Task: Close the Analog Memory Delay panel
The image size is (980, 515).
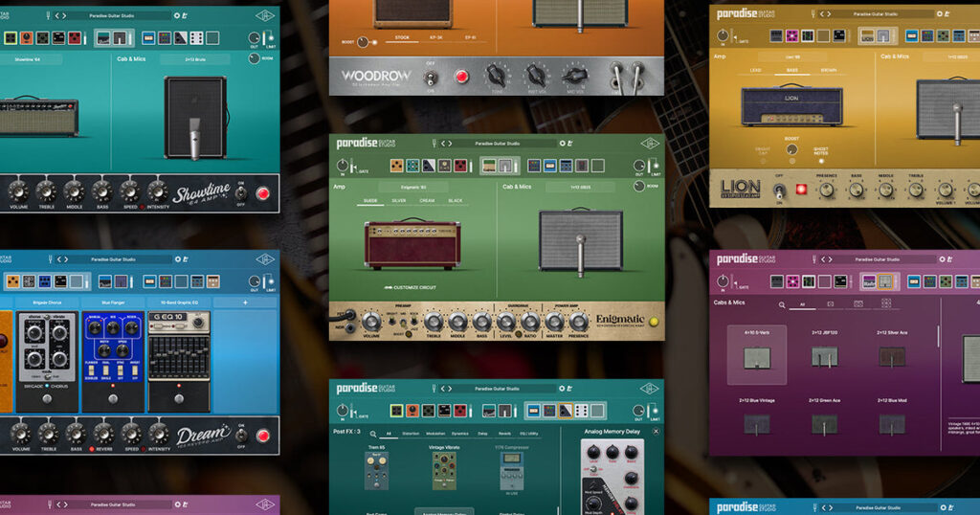Action: click(656, 432)
